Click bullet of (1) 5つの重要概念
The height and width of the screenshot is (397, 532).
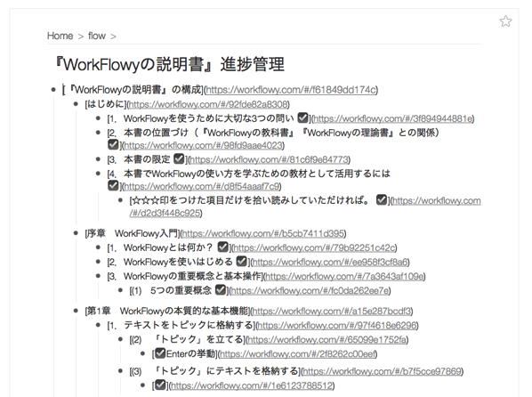coord(120,290)
